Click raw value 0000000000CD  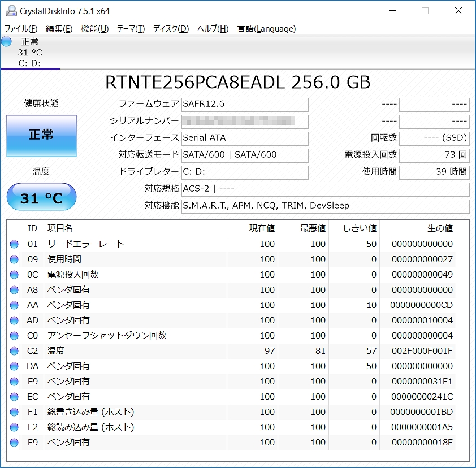click(421, 305)
